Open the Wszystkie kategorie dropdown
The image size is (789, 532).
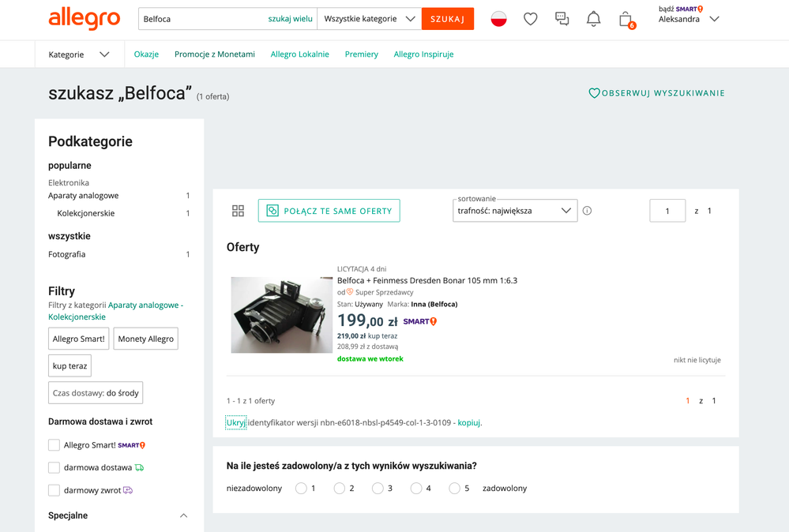(369, 19)
